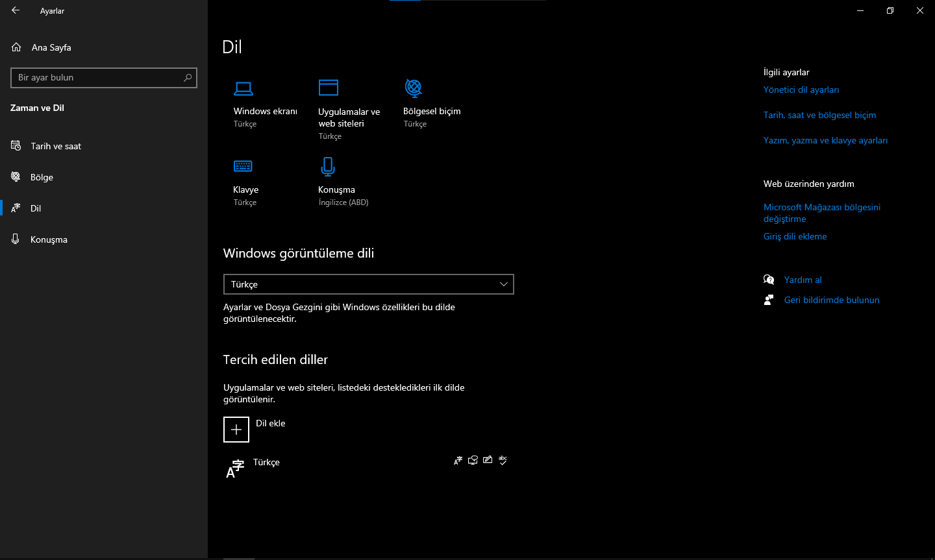This screenshot has width=935, height=560.
Task: Click the search magnifier icon
Action: [x=188, y=78]
